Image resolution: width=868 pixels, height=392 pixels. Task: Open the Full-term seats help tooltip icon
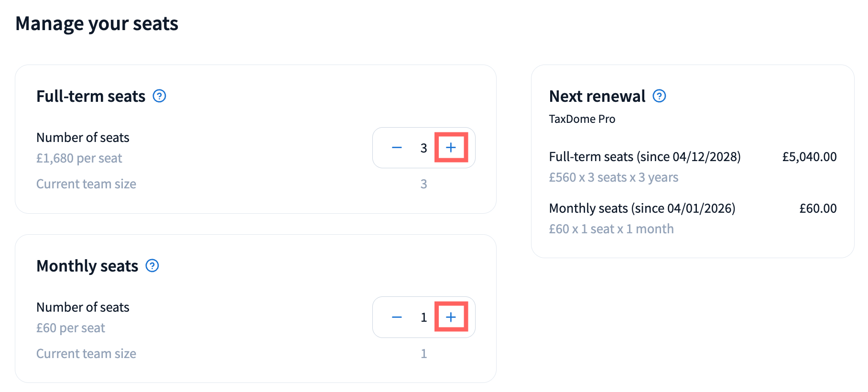click(x=159, y=96)
